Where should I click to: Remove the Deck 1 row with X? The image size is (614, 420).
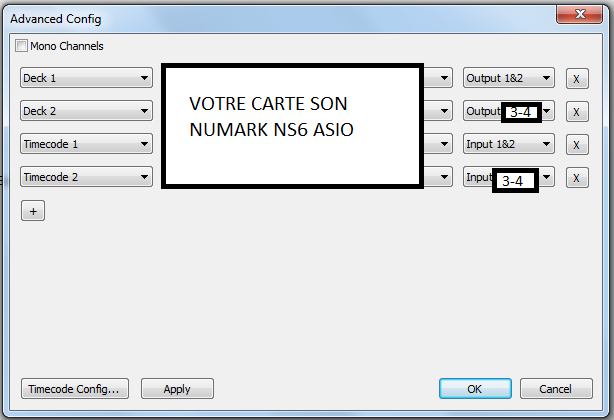coord(577,78)
